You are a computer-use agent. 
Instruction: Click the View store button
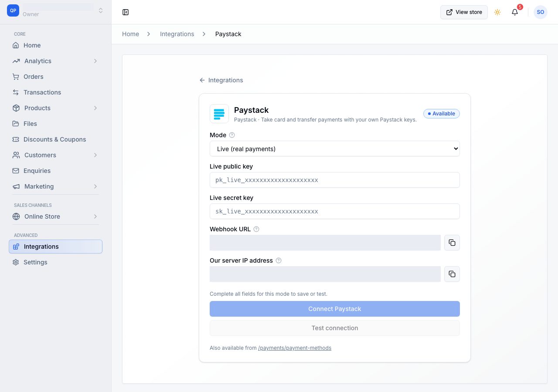click(464, 12)
